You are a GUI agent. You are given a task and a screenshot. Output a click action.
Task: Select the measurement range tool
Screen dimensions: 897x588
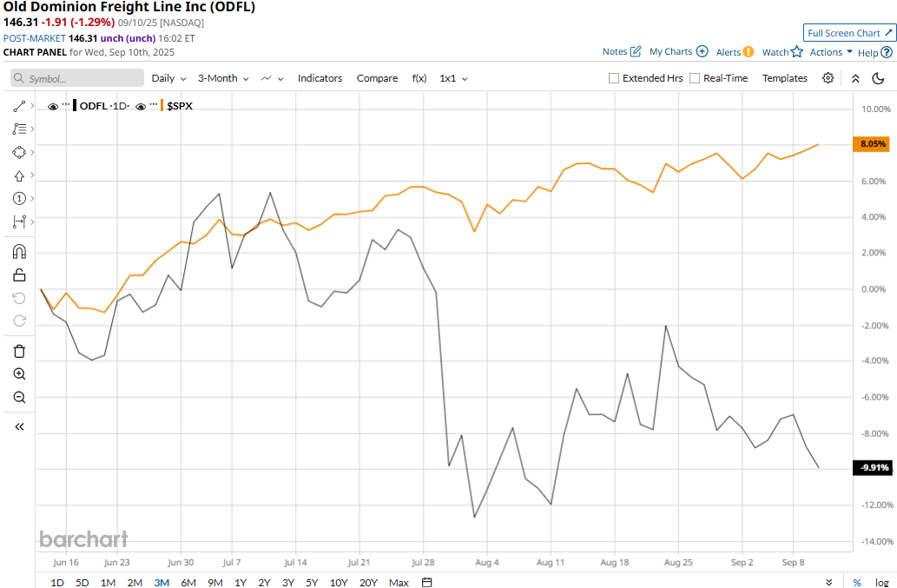click(19, 221)
